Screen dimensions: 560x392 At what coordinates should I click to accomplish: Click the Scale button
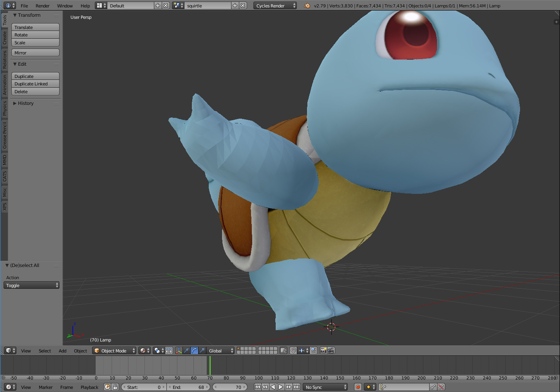[x=35, y=42]
